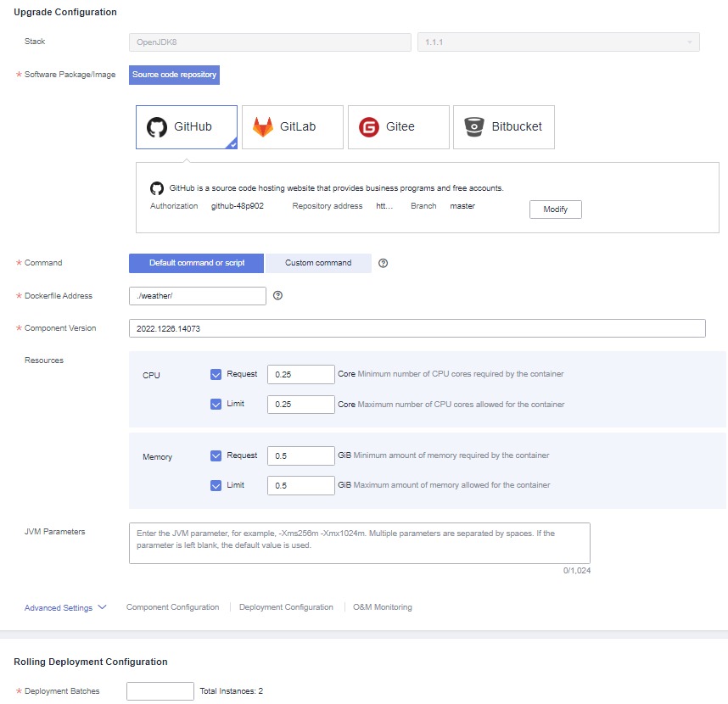The height and width of the screenshot is (704, 728).
Task: Toggle the CPU Limit checkbox
Action: [x=216, y=405]
